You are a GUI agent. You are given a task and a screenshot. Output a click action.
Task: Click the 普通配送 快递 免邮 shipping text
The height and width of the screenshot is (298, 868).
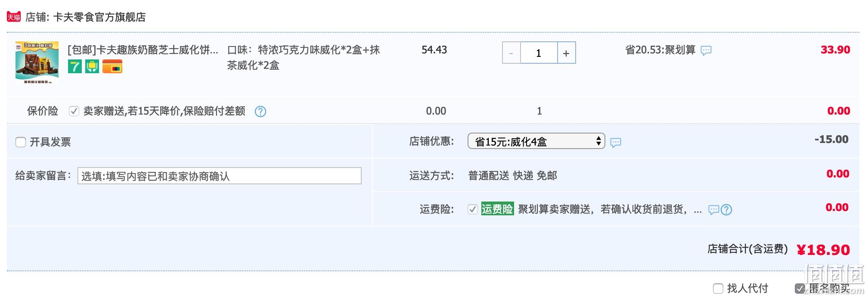[513, 176]
